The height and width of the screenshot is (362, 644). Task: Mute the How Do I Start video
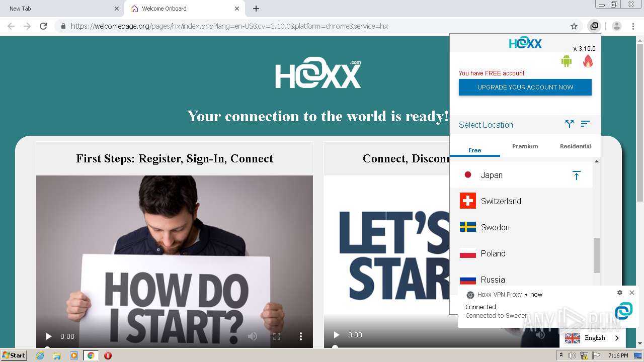[x=253, y=336]
